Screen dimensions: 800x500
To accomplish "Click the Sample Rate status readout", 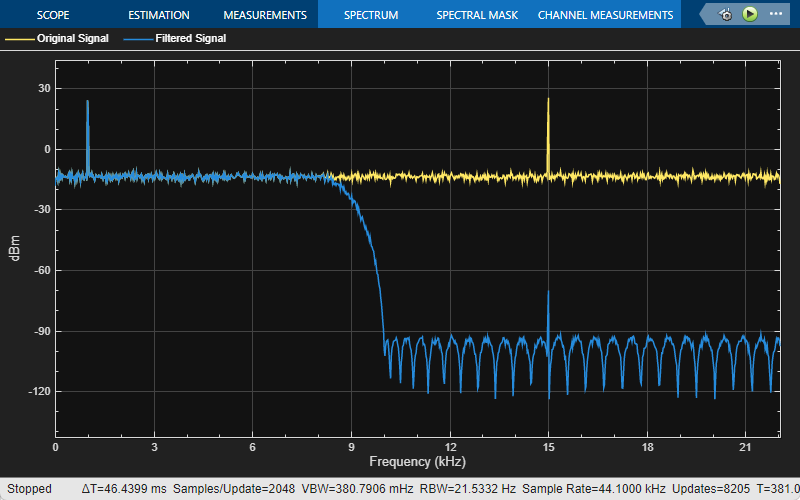I will (594, 489).
